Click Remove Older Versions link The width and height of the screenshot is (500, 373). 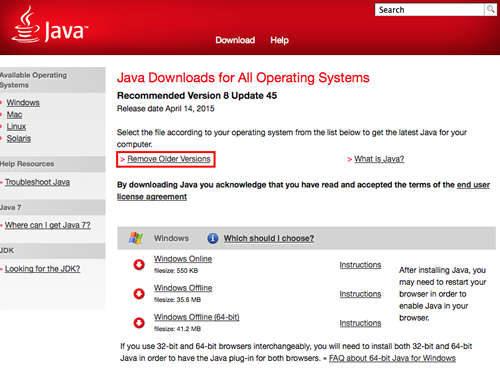(x=169, y=159)
